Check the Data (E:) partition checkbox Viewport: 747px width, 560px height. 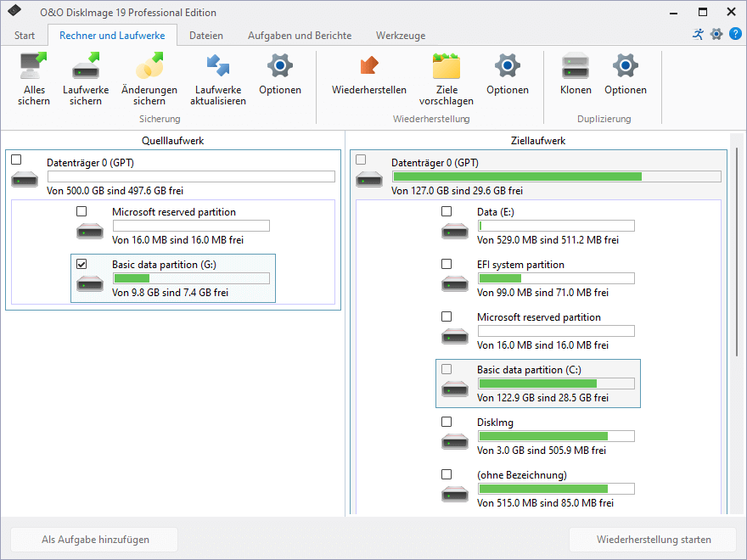pyautogui.click(x=447, y=211)
